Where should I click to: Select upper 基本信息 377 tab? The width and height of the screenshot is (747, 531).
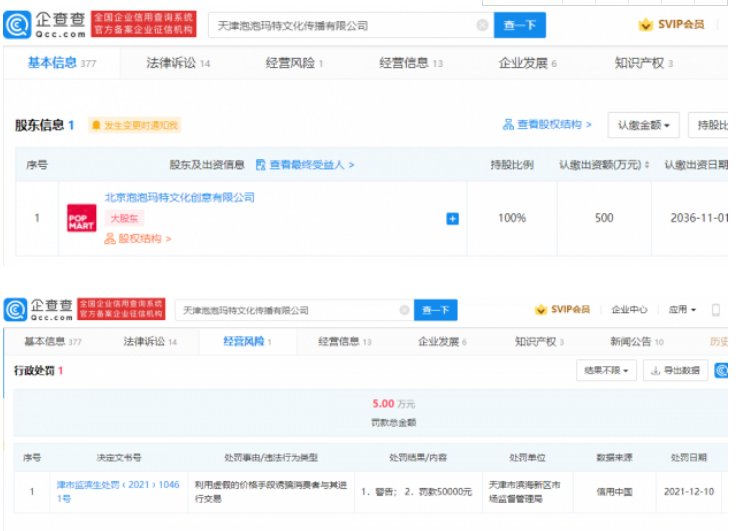pyautogui.click(x=62, y=63)
